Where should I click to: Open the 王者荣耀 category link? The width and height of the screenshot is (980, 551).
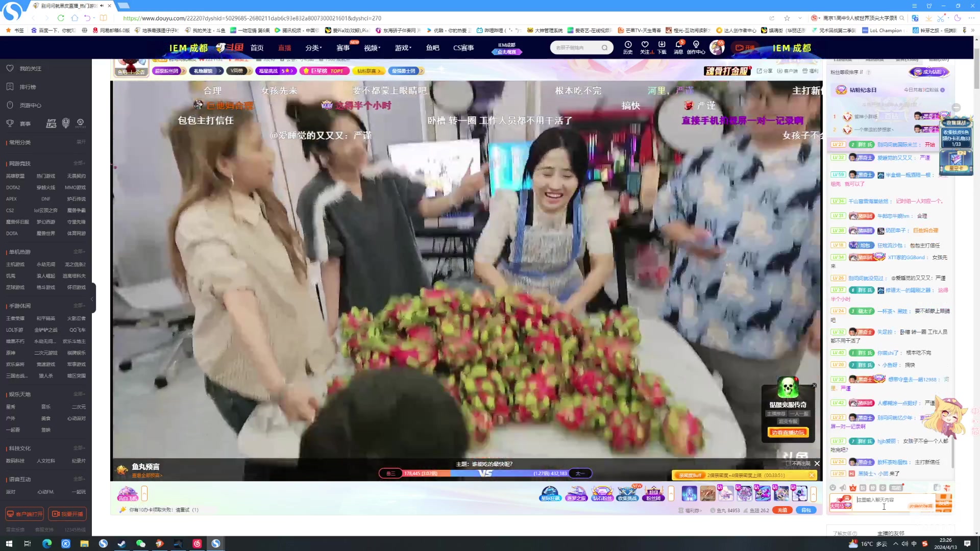pos(15,318)
